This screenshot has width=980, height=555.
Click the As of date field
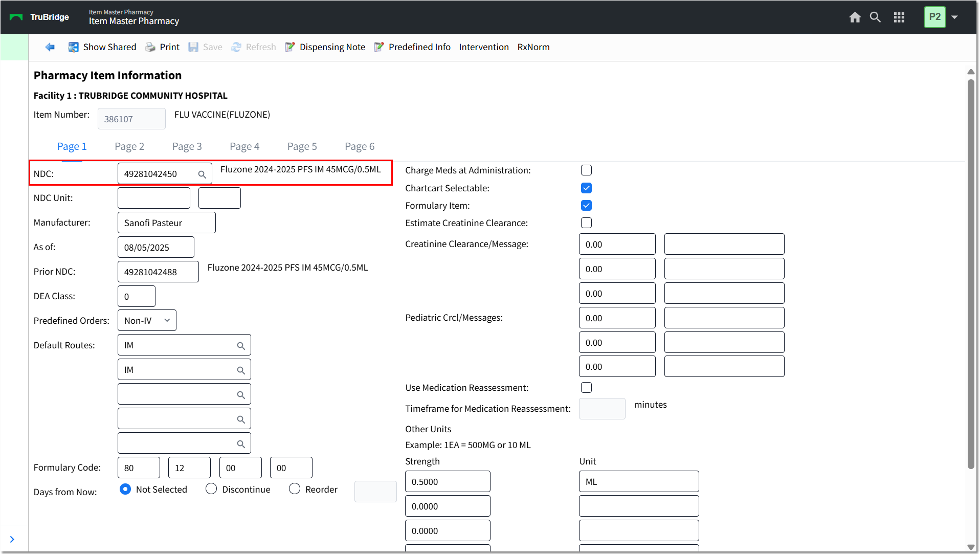[156, 247]
